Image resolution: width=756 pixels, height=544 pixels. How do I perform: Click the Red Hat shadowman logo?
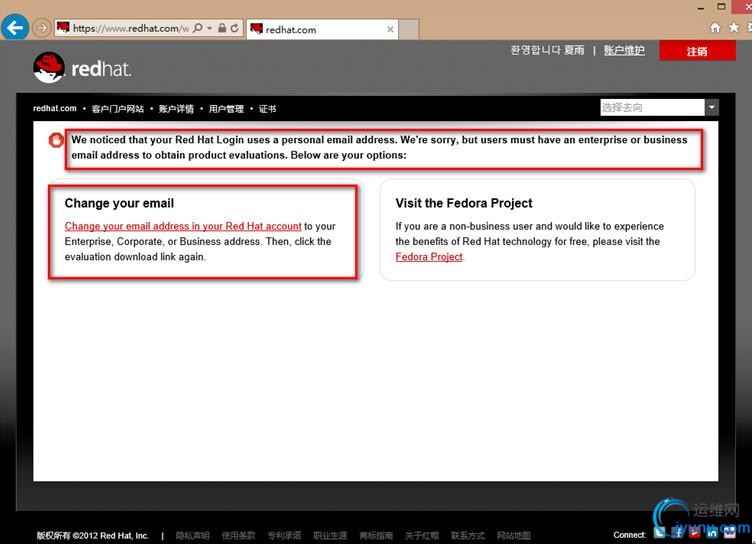[x=49, y=68]
